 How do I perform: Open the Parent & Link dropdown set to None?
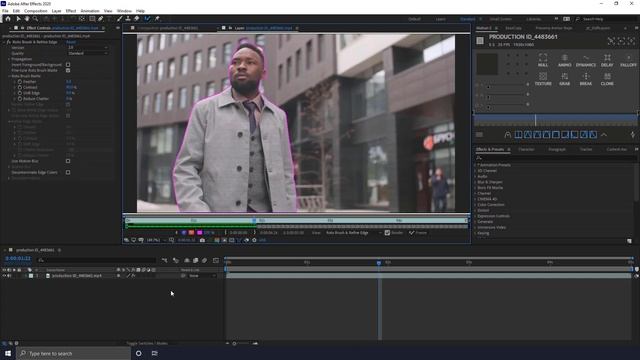202,276
